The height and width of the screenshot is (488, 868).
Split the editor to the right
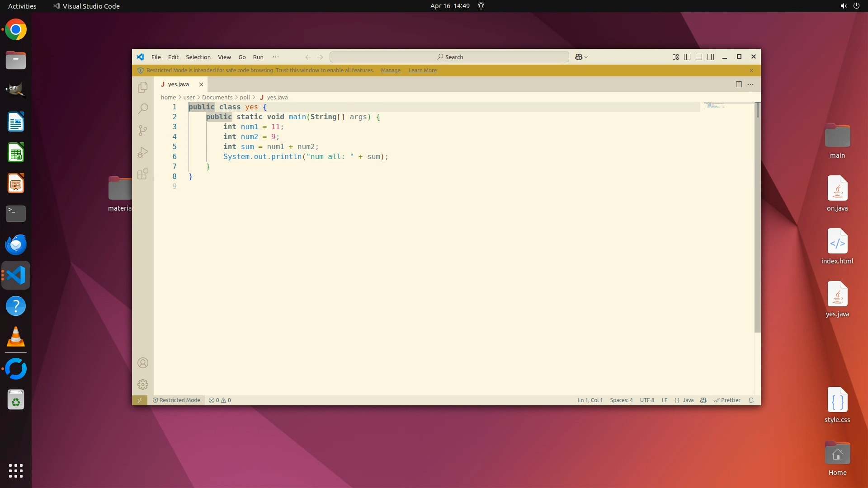pos(739,84)
